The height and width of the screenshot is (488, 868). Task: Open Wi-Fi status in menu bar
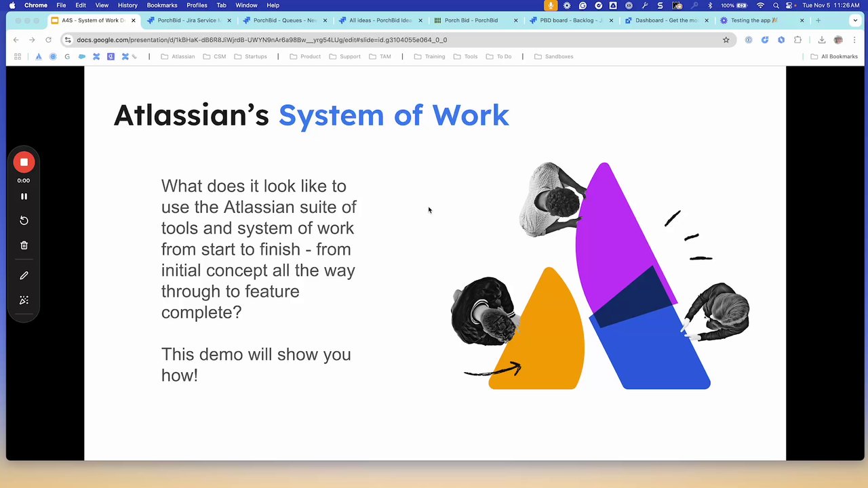click(760, 5)
